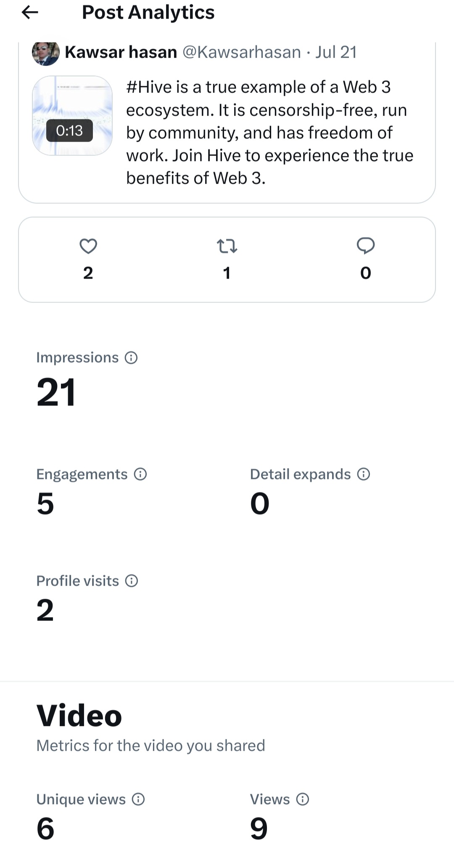Viewport: 454px width, 868px height.
Task: Tap the reply speech bubble icon
Action: [366, 246]
